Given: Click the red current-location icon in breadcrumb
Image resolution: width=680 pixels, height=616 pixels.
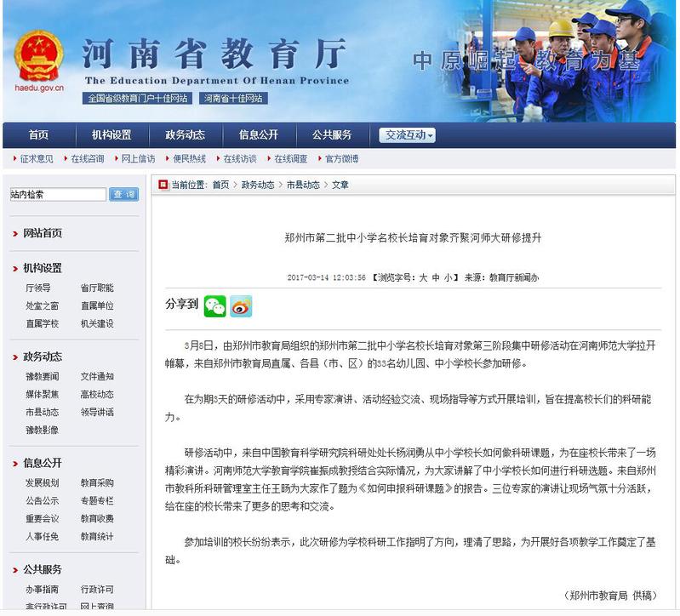Looking at the screenshot, I should point(163,185).
